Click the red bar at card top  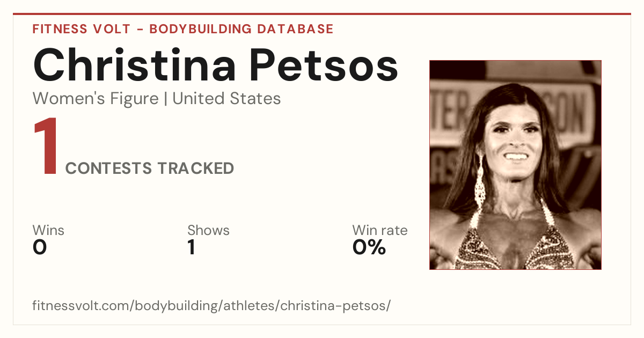322,14
